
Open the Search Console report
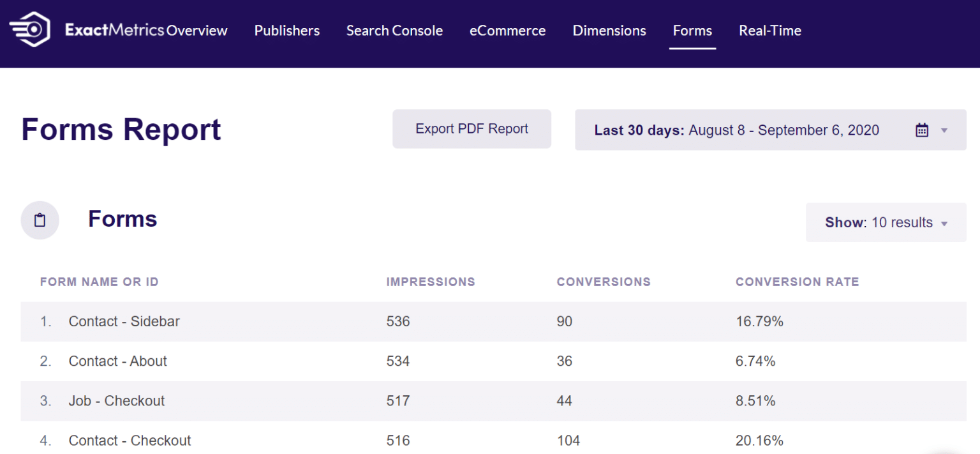point(394,30)
